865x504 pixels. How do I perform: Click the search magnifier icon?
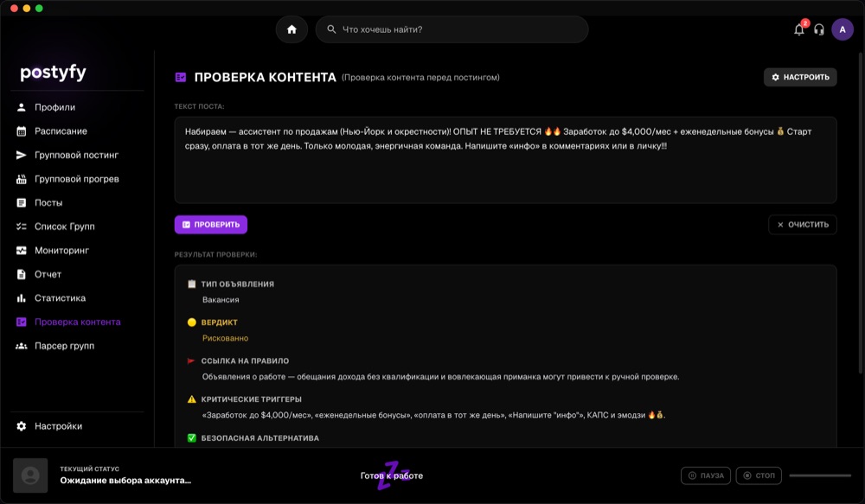(331, 29)
